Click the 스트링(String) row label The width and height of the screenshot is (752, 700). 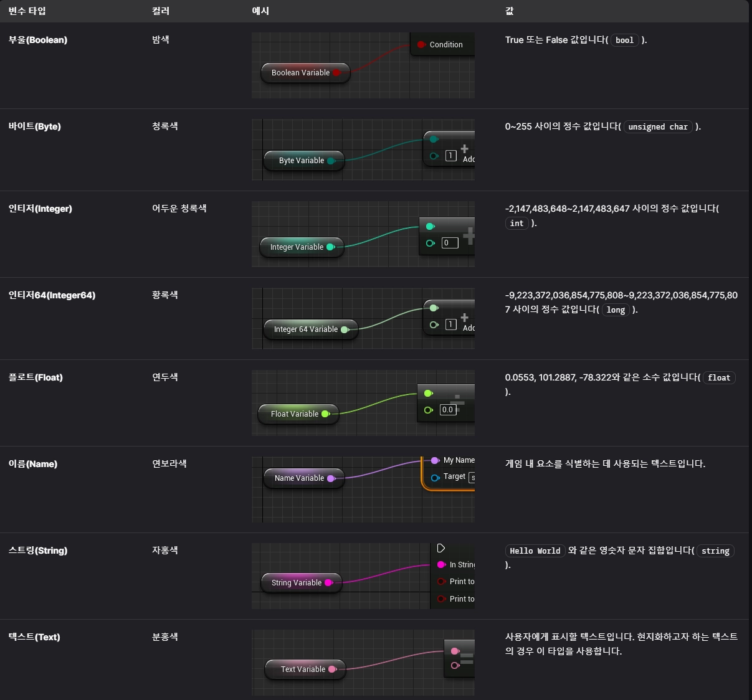38,551
